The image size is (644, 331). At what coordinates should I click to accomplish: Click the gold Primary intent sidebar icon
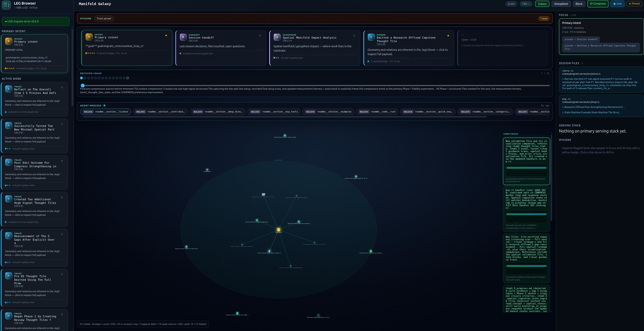pos(9,41)
